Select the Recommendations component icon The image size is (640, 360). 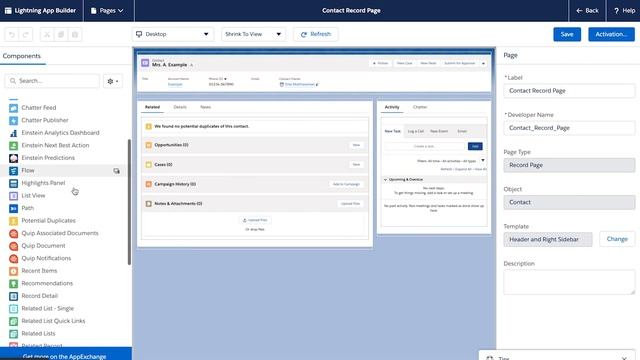[13, 283]
